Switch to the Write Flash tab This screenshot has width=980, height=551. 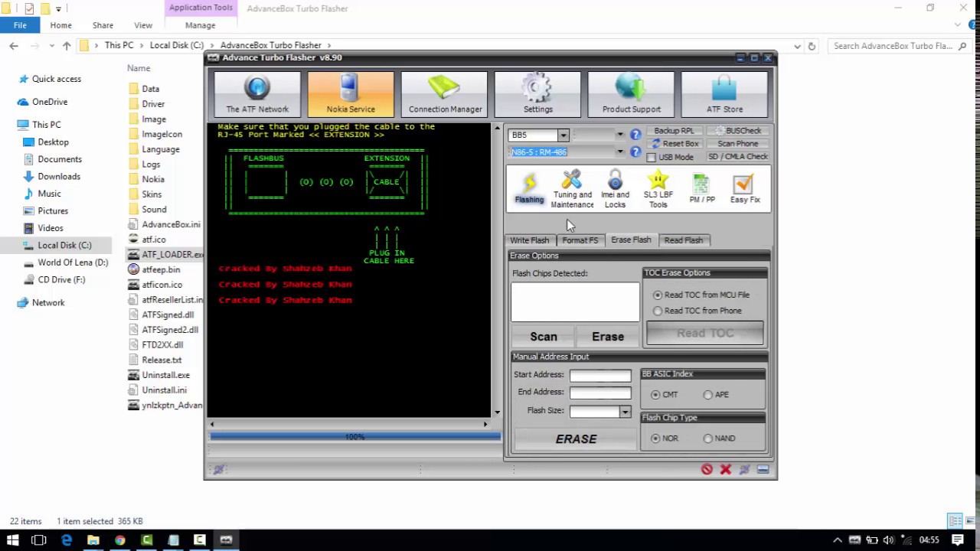[x=530, y=240]
